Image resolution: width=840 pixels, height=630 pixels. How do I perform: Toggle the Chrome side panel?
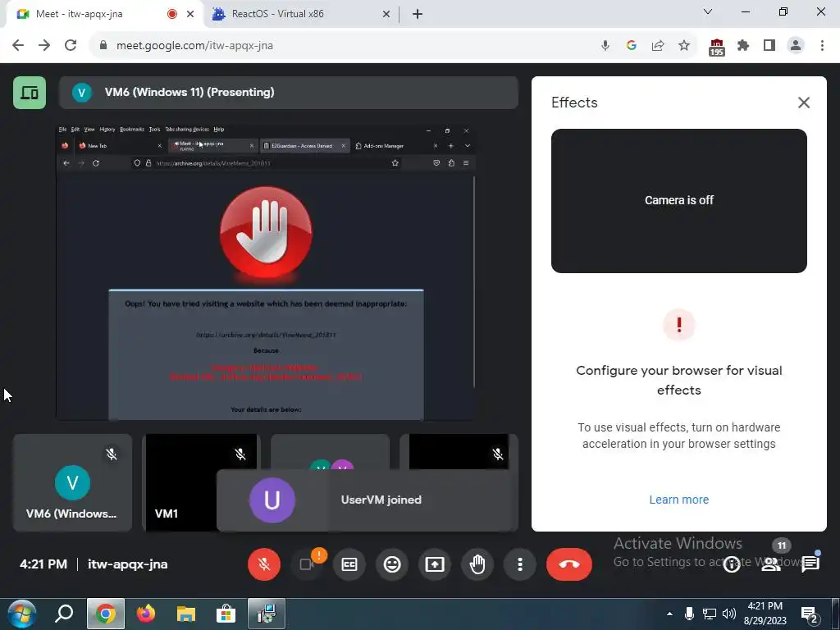(769, 46)
